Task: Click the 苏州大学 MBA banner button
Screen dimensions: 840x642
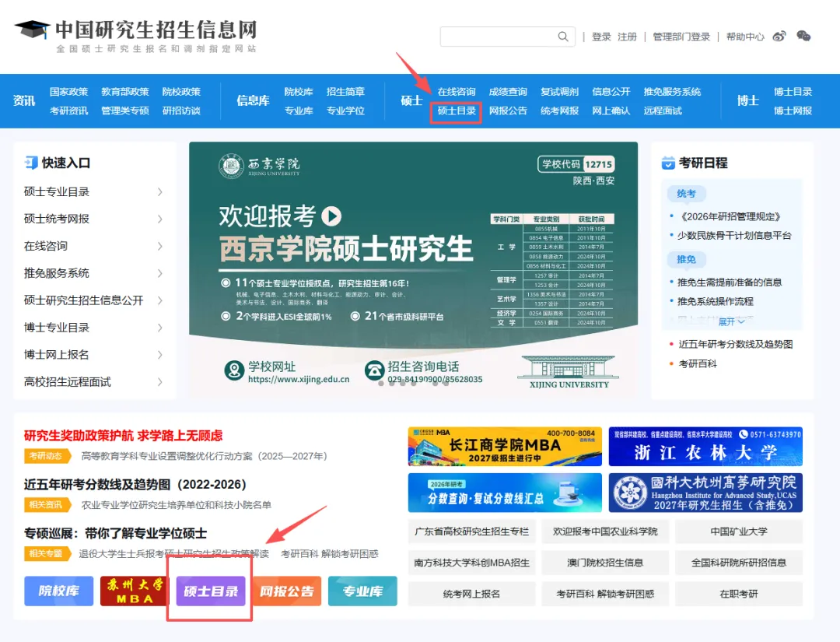Action: pos(135,591)
